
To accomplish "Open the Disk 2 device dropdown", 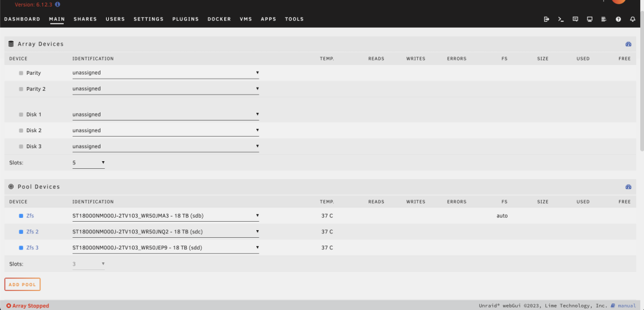I will (x=166, y=130).
